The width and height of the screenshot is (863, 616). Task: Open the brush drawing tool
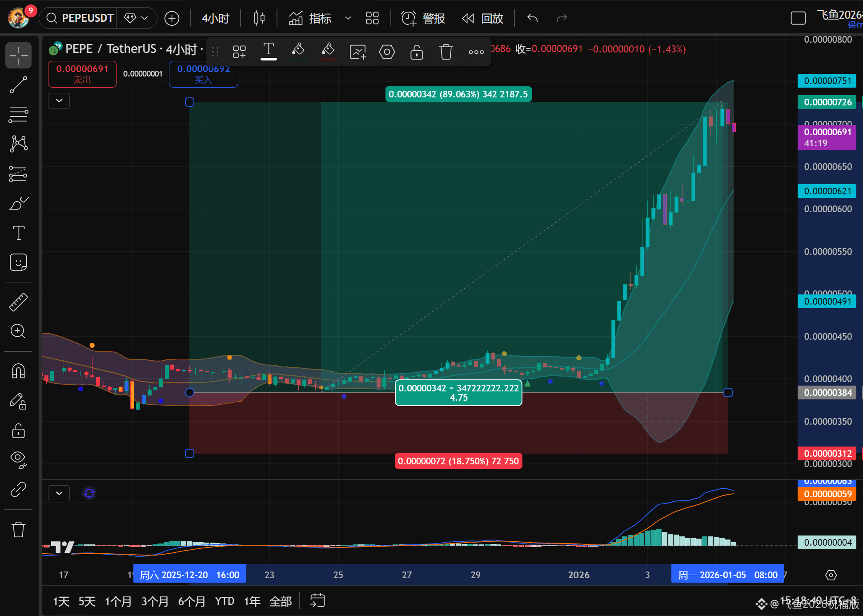click(18, 203)
